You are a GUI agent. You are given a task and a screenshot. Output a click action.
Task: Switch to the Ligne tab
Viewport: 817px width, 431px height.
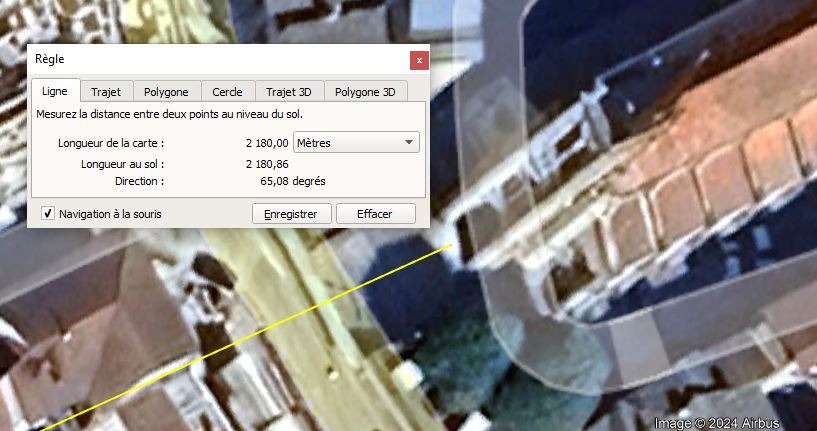[55, 91]
